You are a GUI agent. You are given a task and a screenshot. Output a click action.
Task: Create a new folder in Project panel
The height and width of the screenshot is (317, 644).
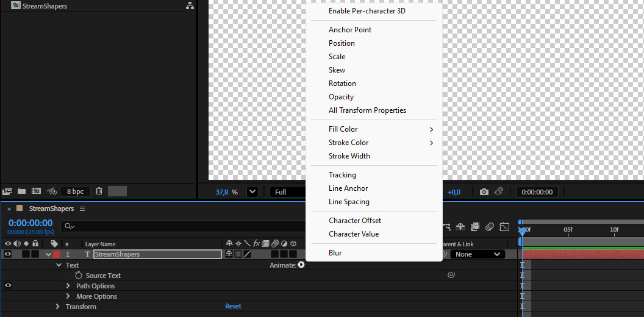21,191
